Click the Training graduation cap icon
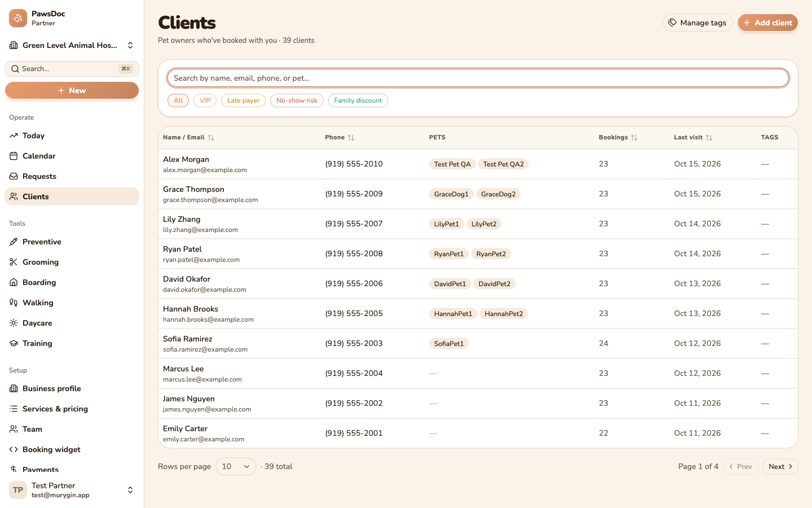The image size is (812, 508). [14, 343]
